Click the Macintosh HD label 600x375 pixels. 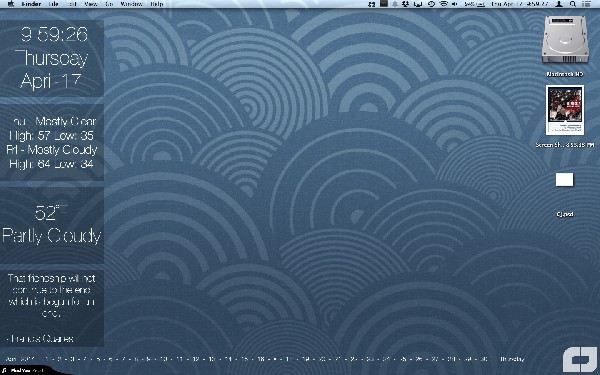[x=565, y=74]
